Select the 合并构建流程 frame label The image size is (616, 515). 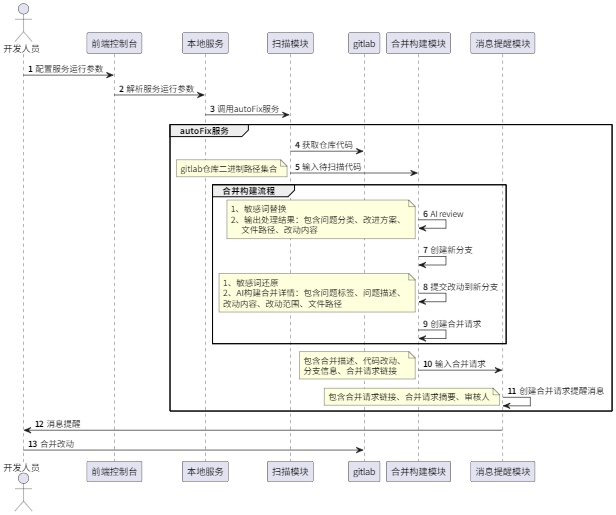click(x=249, y=190)
